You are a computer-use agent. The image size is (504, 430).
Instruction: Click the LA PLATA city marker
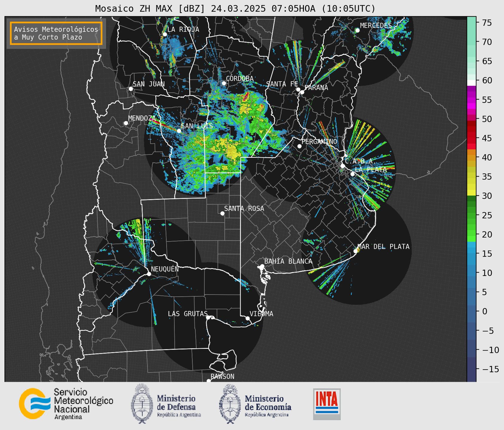[x=353, y=174]
